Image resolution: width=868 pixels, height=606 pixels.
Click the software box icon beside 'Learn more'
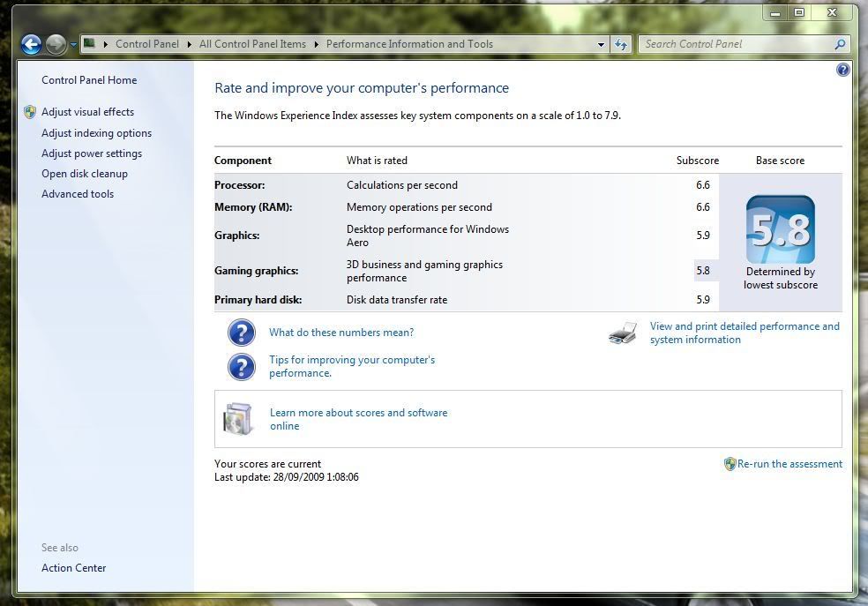coord(239,419)
